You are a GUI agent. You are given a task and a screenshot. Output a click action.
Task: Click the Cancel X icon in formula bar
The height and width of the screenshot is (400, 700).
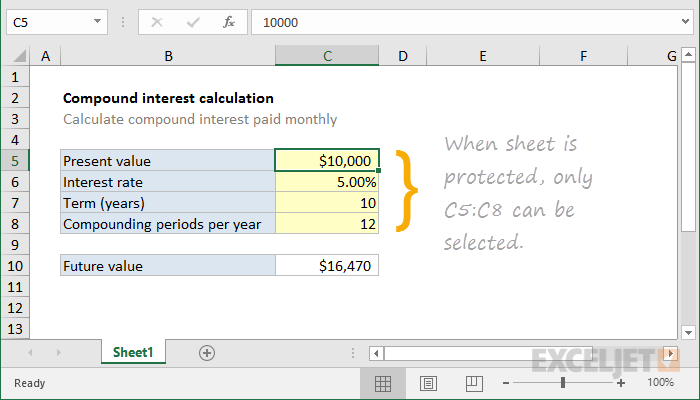point(157,22)
